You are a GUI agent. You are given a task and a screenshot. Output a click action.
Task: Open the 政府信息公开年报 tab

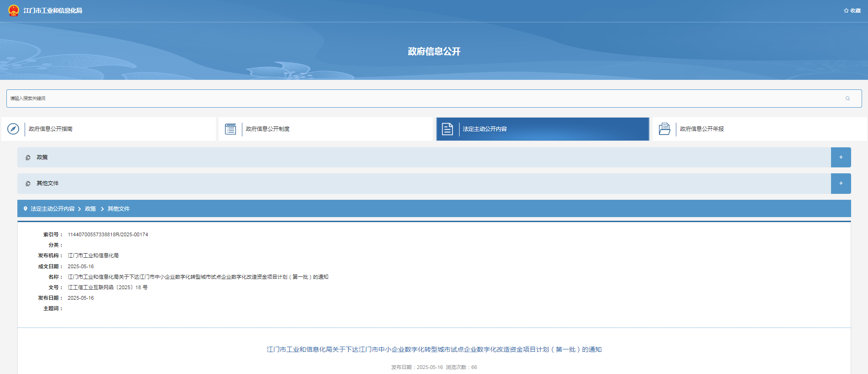click(x=701, y=129)
